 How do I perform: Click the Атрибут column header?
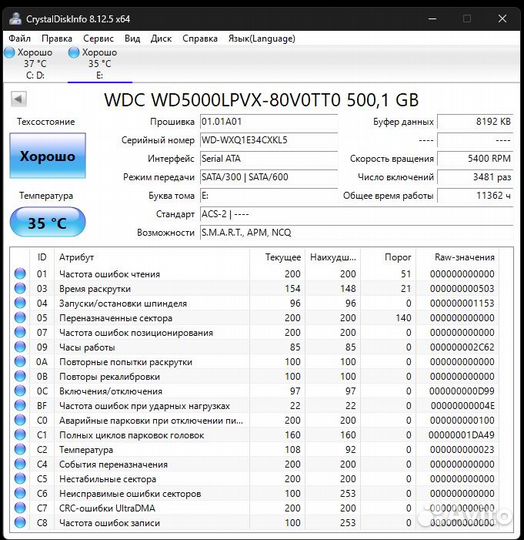pos(151,257)
